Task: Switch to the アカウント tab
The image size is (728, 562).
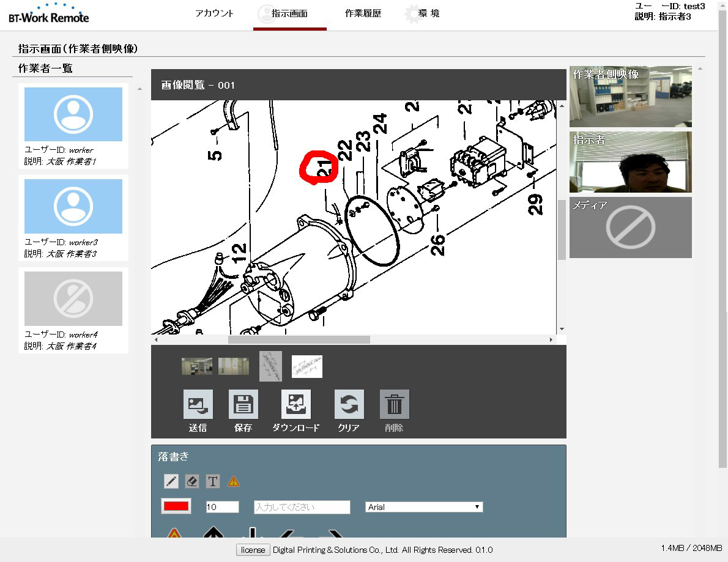Action: (214, 13)
